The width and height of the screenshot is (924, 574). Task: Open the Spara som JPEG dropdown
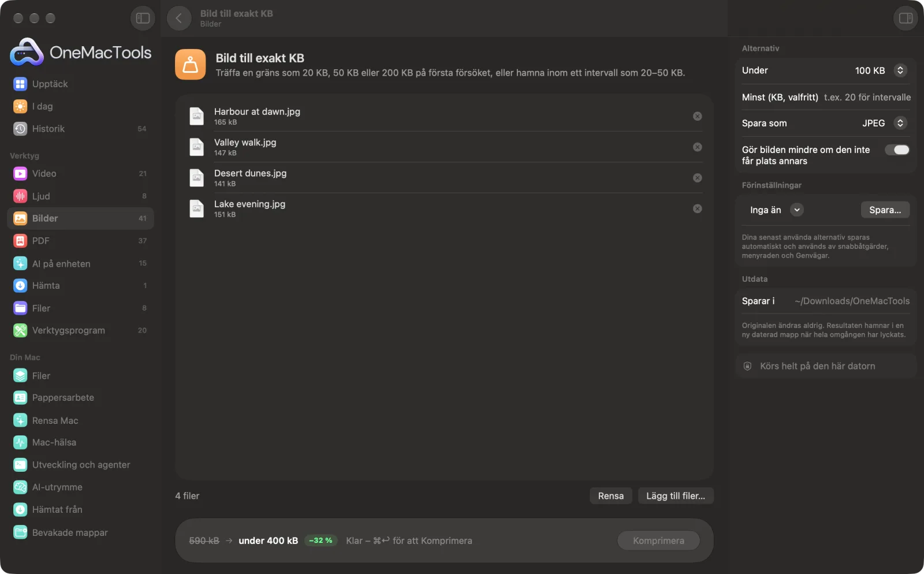pos(900,123)
